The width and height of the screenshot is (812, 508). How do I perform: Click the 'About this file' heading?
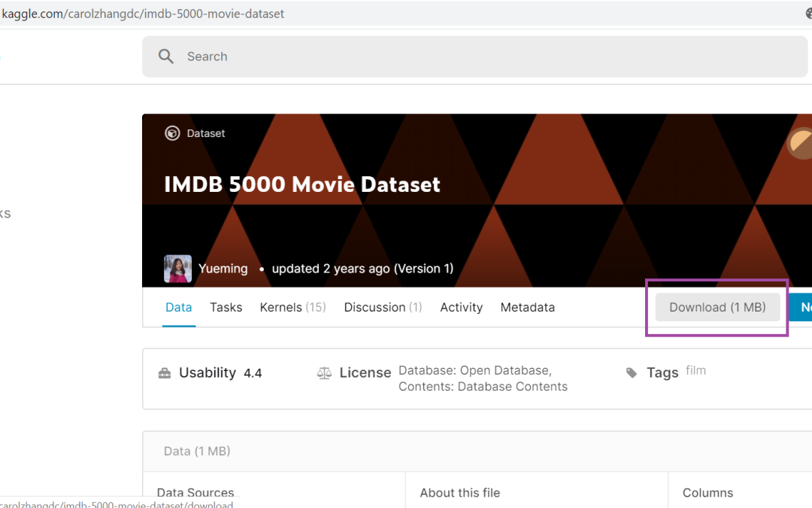[x=460, y=492]
